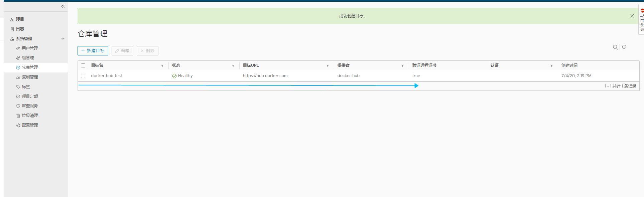The height and width of the screenshot is (197, 644).
Task: Click the 日志 sidebar icon
Action: 12,29
